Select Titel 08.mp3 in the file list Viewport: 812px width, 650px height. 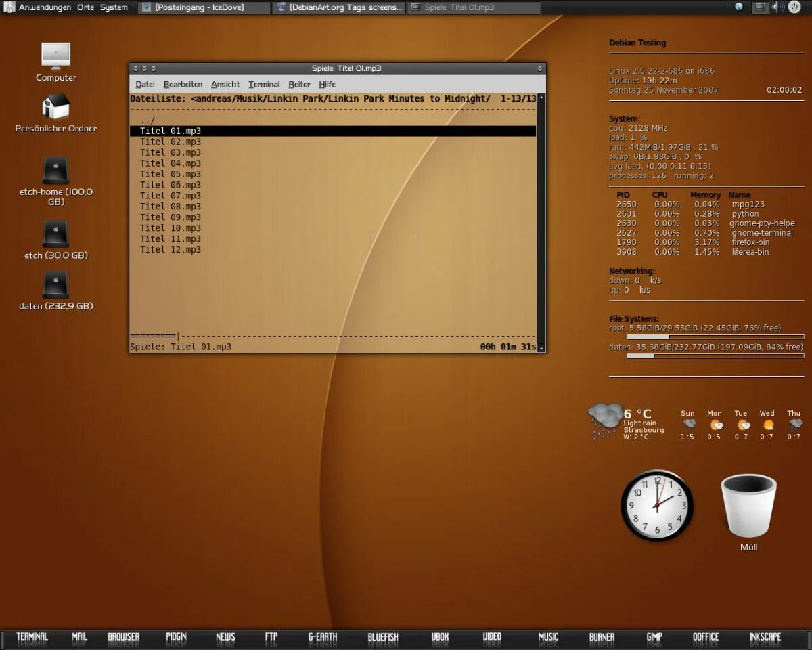(171, 207)
